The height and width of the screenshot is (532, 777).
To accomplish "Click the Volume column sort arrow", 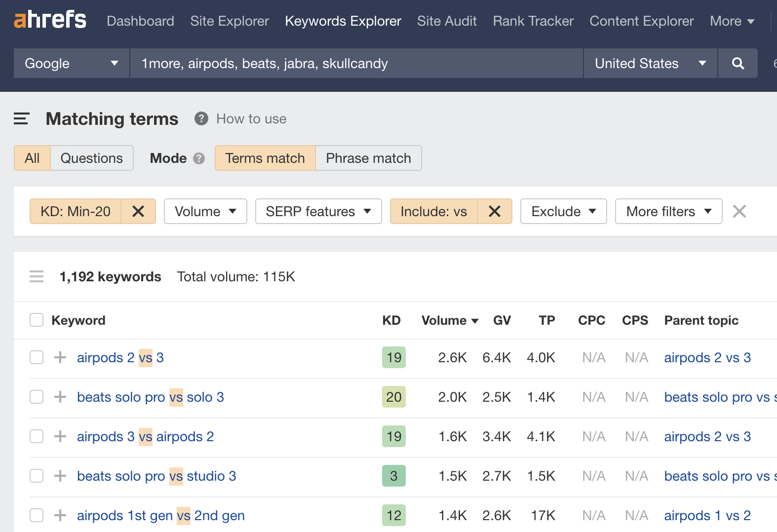I will click(475, 321).
